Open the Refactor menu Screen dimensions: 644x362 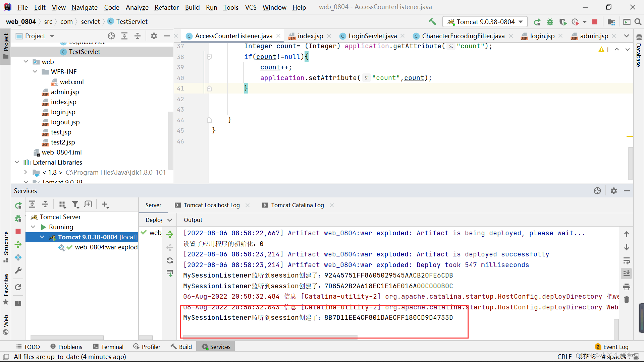[x=166, y=7]
